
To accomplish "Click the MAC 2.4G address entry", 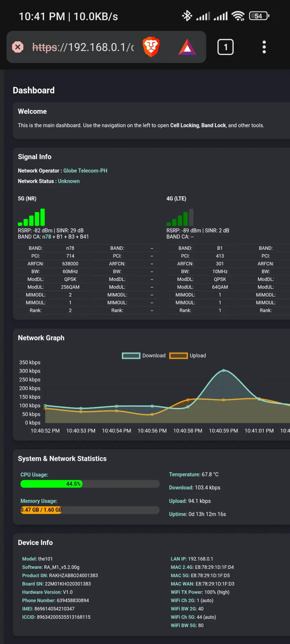I will click(x=202, y=567).
